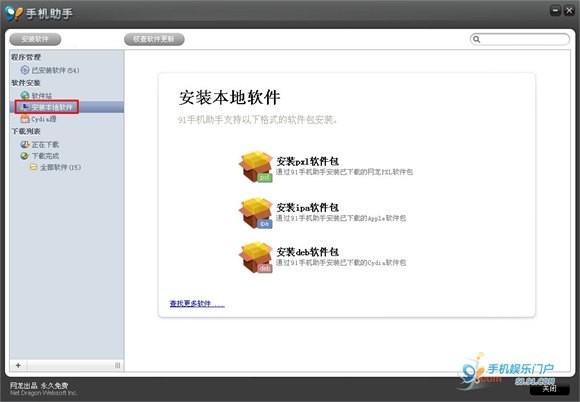Click the 检查软件更新 button
Image resolution: width=580 pixels, height=402 pixels.
point(154,39)
